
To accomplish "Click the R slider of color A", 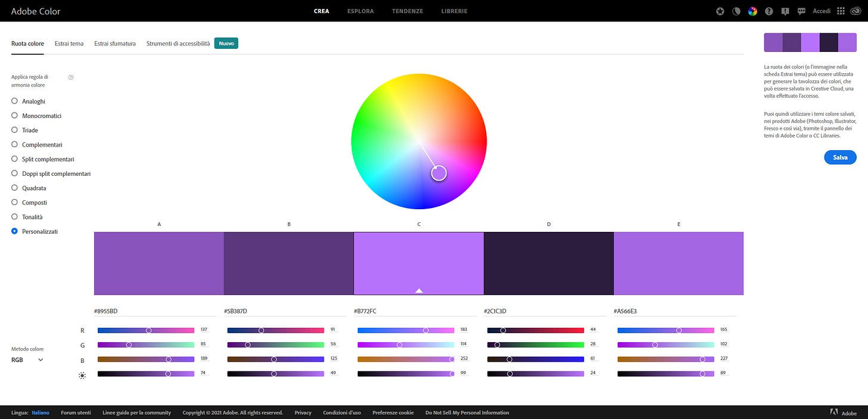I will pos(146,330).
